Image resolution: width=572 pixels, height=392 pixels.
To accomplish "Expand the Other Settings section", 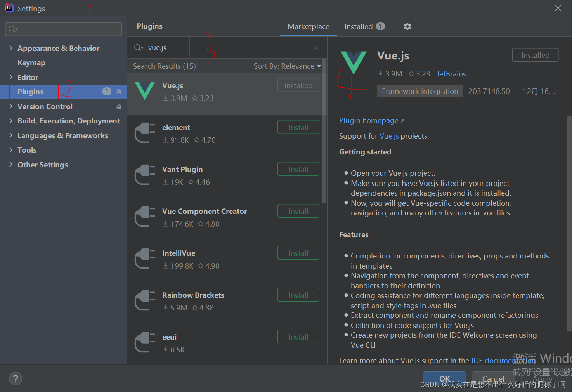I will (x=11, y=165).
